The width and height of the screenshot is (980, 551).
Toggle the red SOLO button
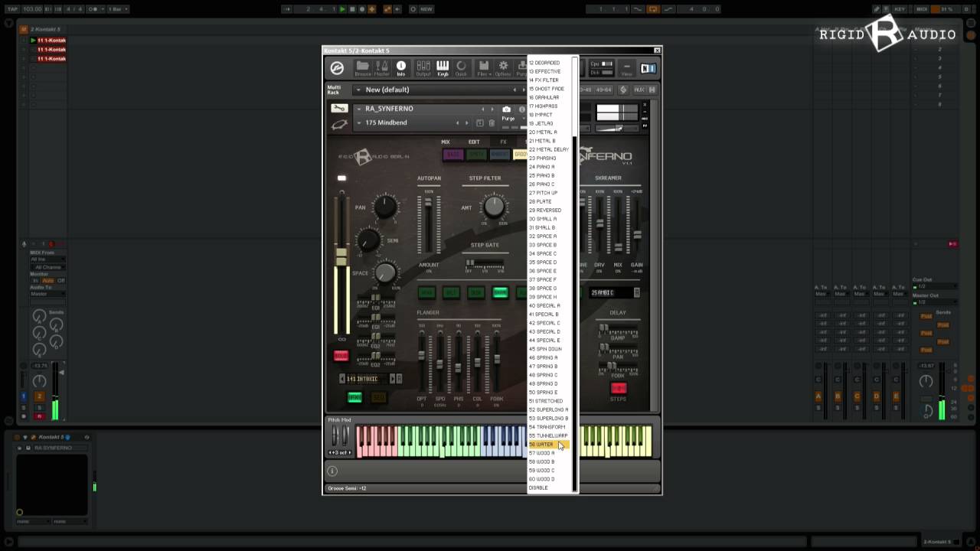[341, 356]
